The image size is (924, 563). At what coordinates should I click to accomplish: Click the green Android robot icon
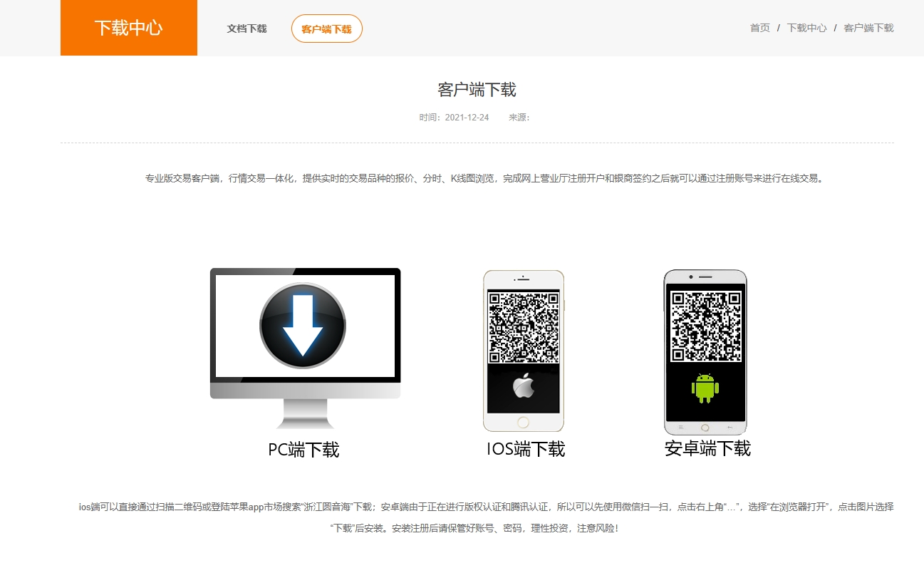click(705, 388)
